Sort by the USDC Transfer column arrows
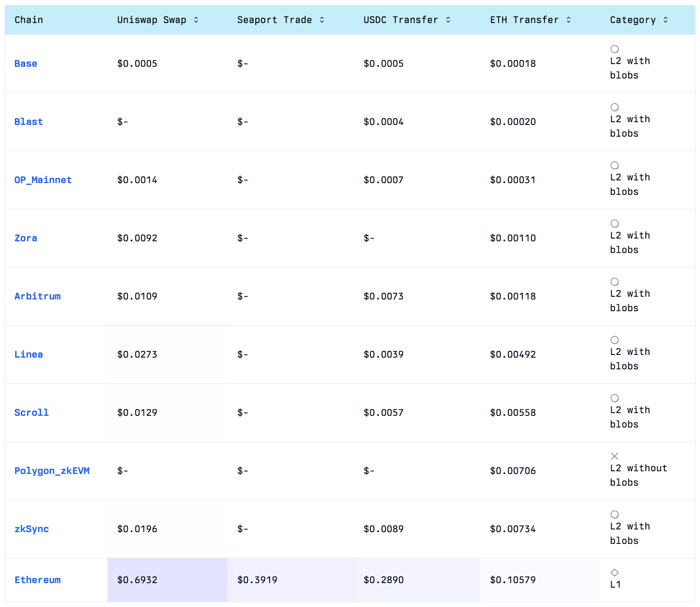 click(448, 20)
